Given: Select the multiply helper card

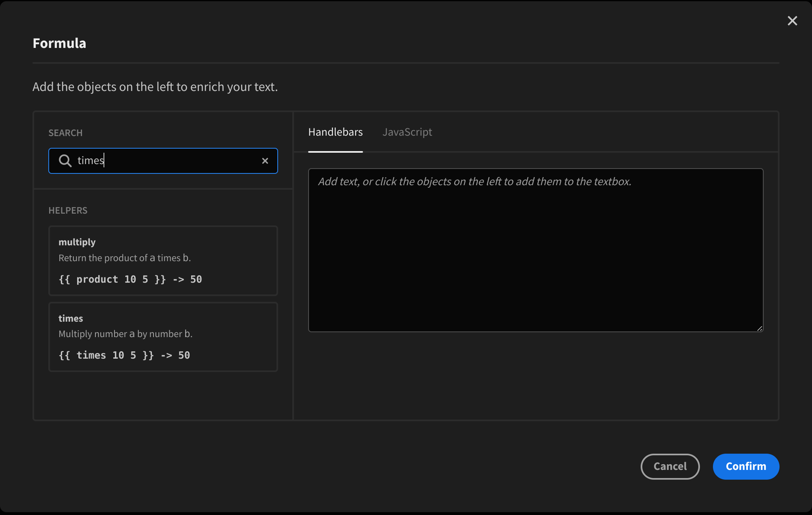Looking at the screenshot, I should (x=163, y=261).
